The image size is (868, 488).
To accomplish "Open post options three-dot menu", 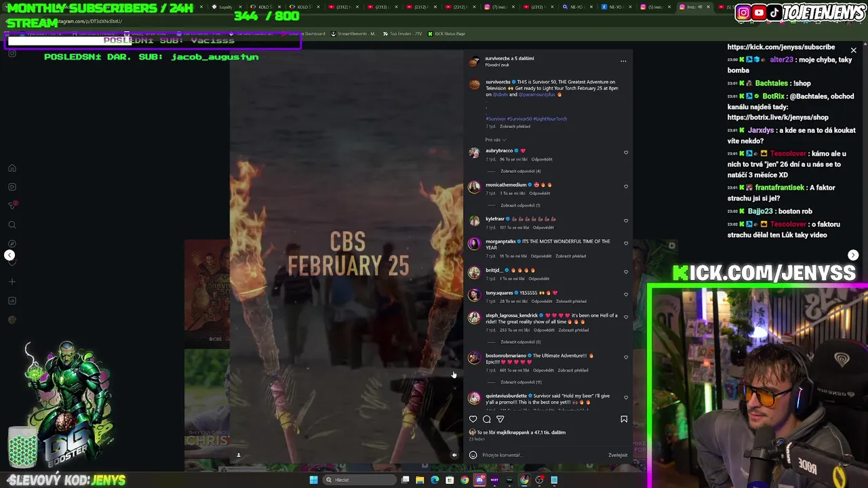I will tap(623, 61).
